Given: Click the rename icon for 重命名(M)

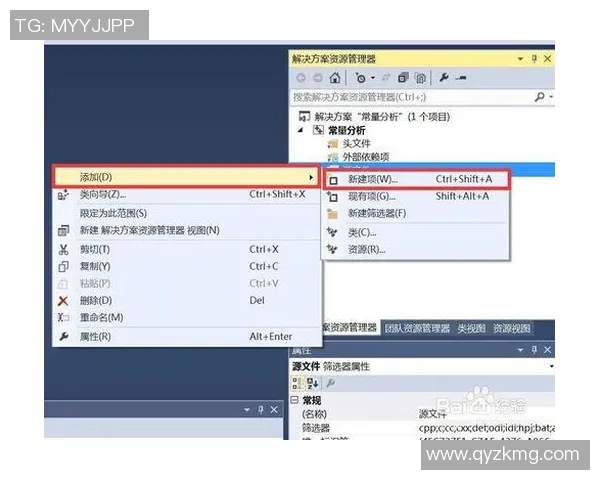Looking at the screenshot, I should tap(63, 318).
